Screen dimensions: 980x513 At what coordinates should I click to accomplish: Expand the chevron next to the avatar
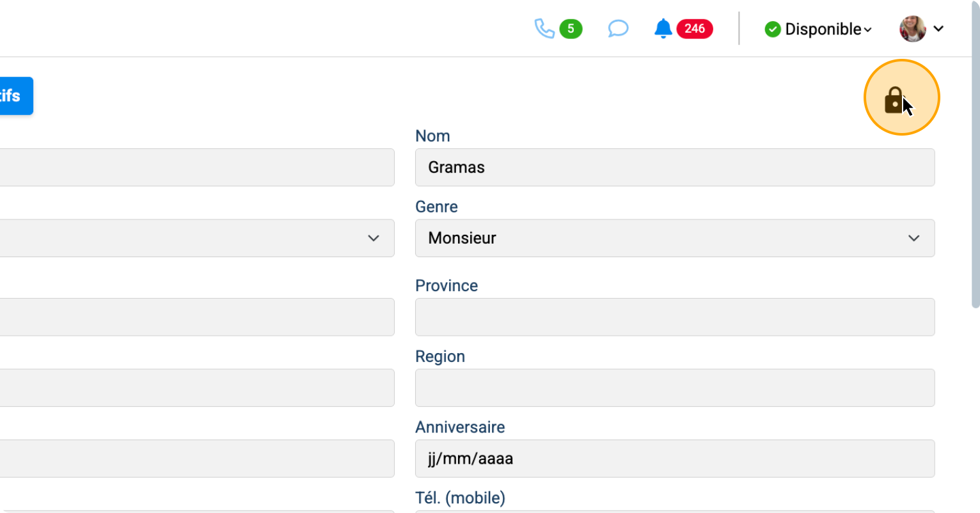pyautogui.click(x=939, y=29)
